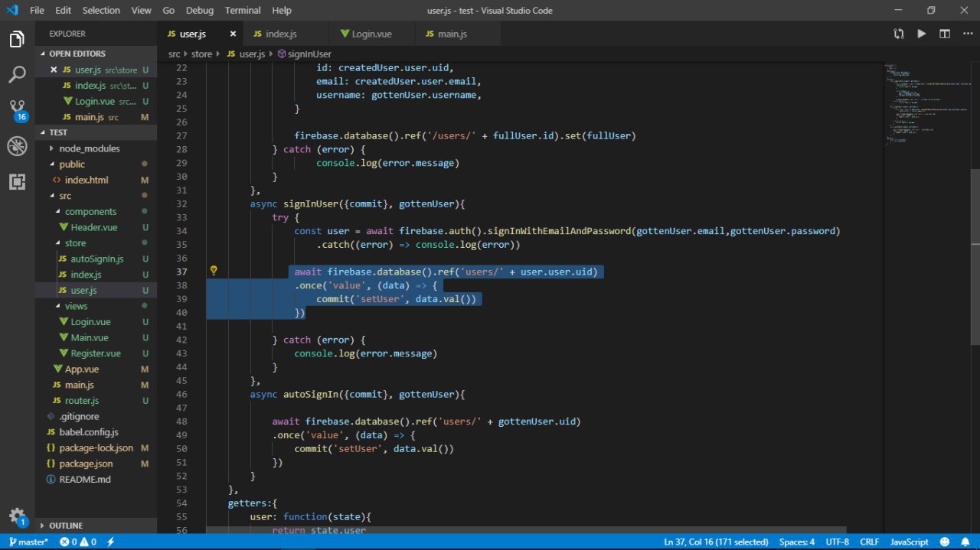Open router.js in the file tree
Screen dimensions: 980x550
(82, 401)
